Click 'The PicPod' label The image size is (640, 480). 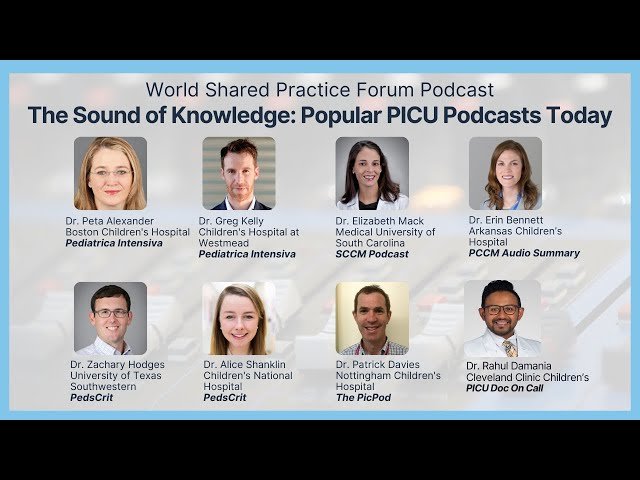click(363, 398)
